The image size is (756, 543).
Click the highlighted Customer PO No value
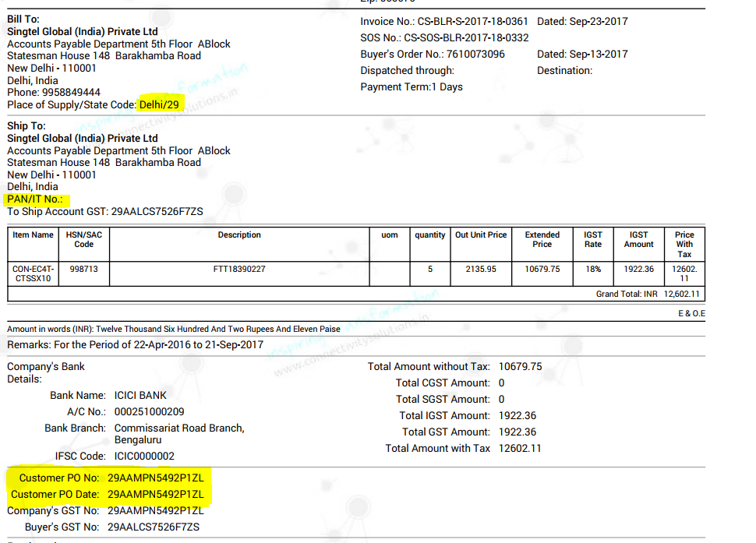[155, 478]
